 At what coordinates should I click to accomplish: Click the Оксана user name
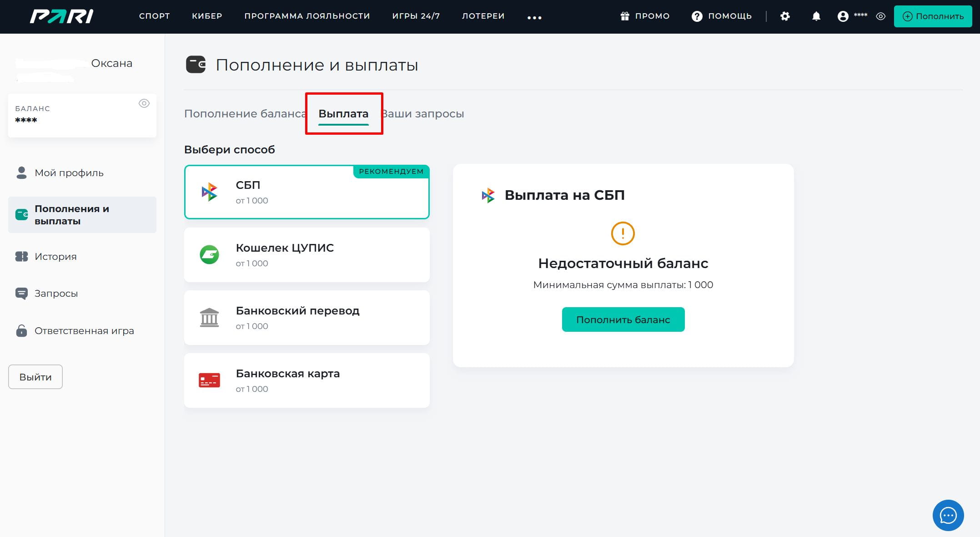coord(112,63)
